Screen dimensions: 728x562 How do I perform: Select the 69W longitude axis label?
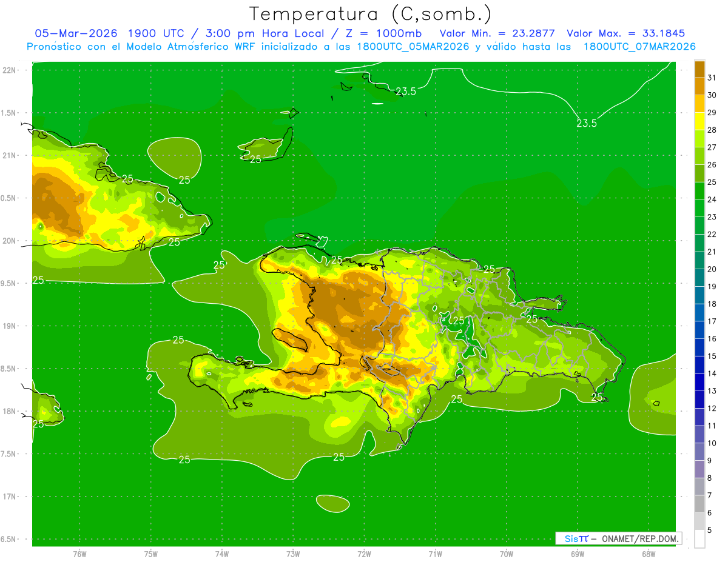pyautogui.click(x=577, y=554)
